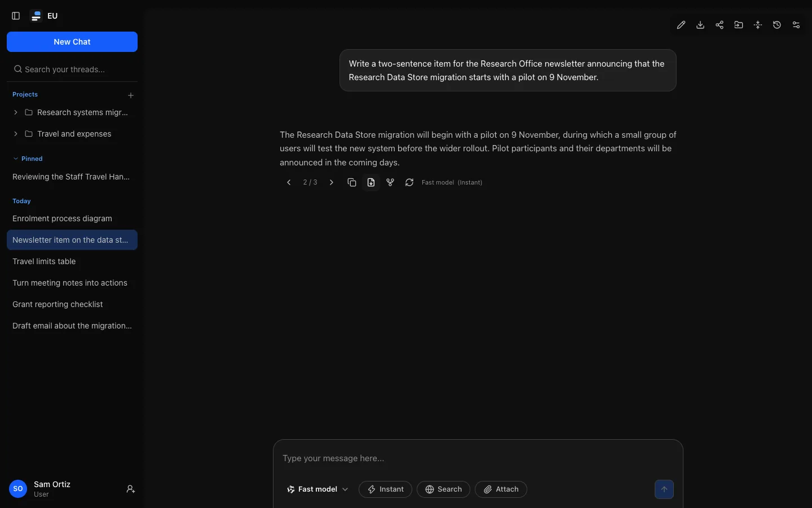Viewport: 812px width, 508px height.
Task: Open chat settings sliders icon
Action: (796, 25)
